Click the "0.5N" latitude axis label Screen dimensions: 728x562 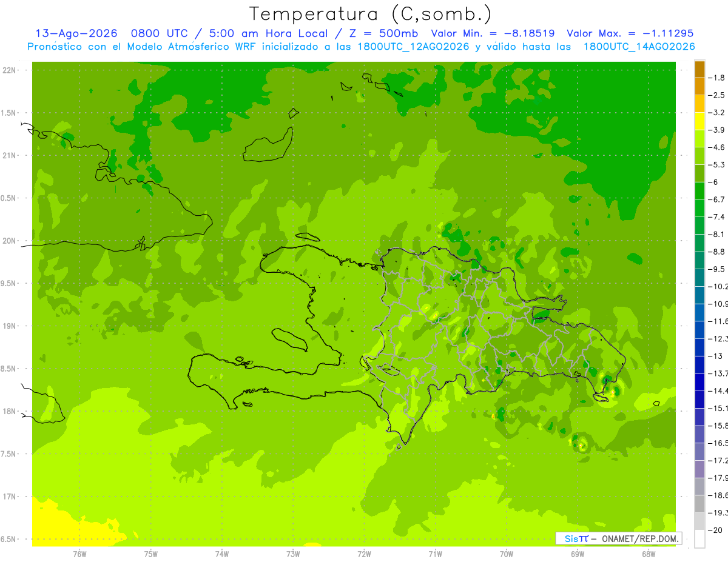click(x=8, y=198)
